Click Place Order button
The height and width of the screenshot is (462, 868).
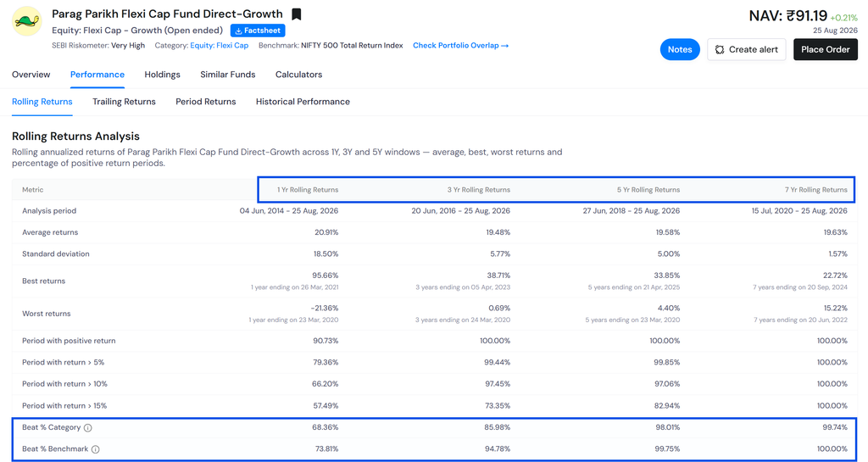coord(826,49)
